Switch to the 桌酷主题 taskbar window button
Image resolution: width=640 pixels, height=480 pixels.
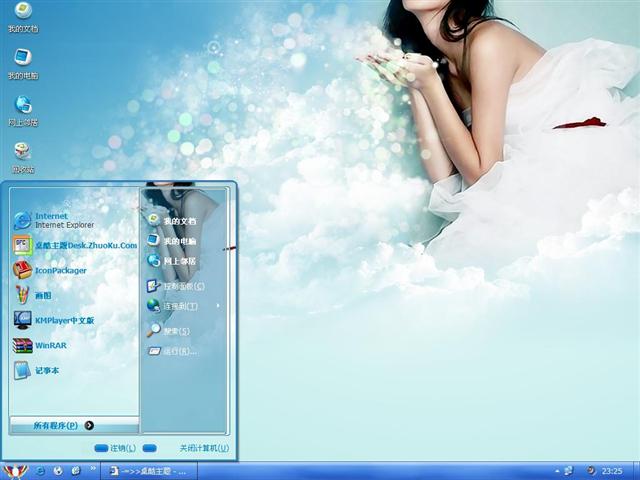(x=149, y=471)
